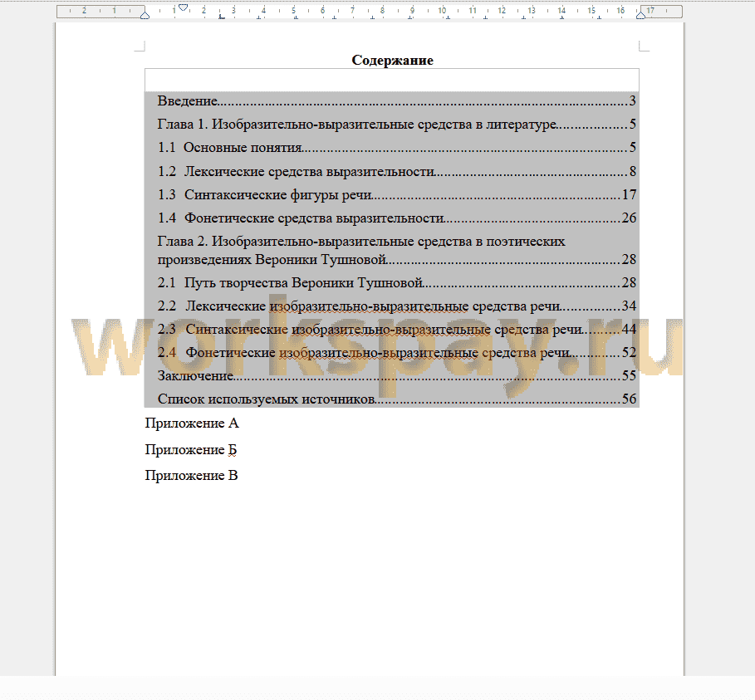Click the 'Содержание' heading
Image resolution: width=755 pixels, height=700 pixels.
tap(392, 60)
